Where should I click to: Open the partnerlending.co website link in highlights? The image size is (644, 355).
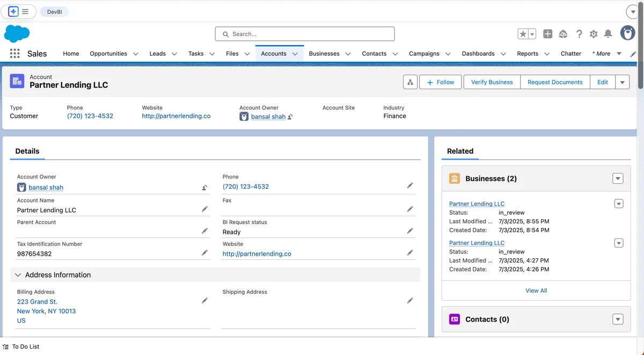click(x=176, y=116)
